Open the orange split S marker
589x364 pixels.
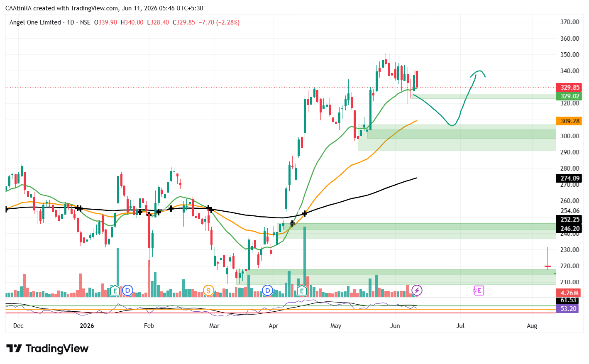pyautogui.click(x=208, y=291)
